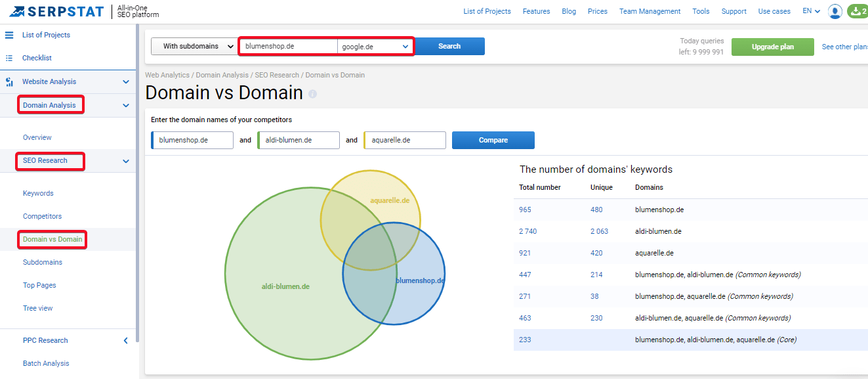Open total keywords 965 for blumenshop.de
Viewport: 868px width, 379px height.
point(525,210)
